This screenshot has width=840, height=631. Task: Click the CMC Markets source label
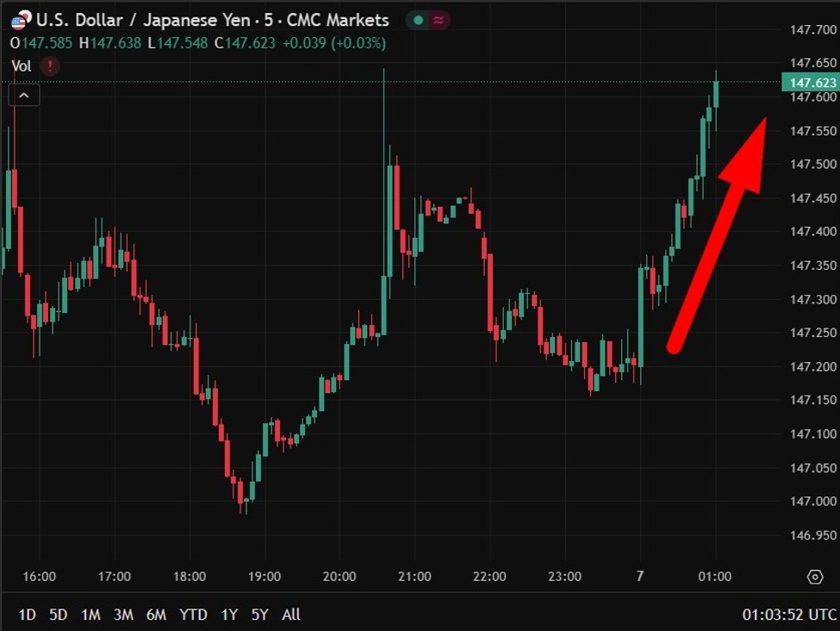[339, 19]
